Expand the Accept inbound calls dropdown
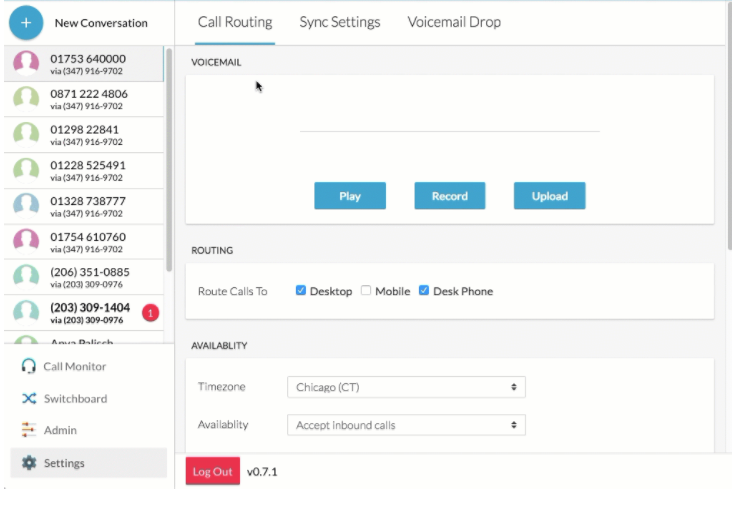The image size is (732, 528). tap(405, 425)
